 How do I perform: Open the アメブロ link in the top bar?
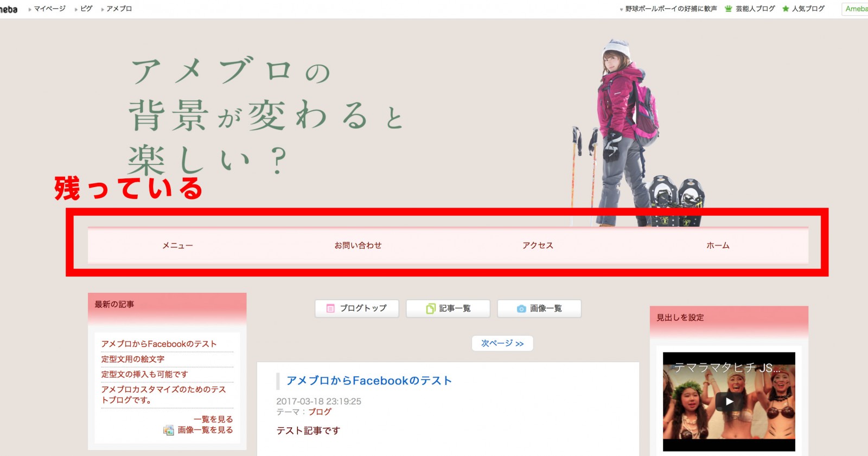pos(119,9)
